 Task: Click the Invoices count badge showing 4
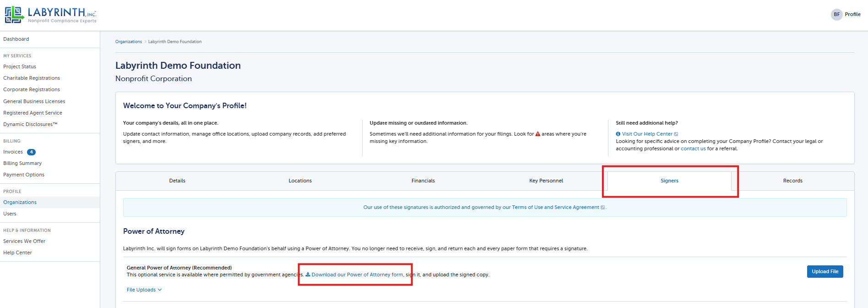(31, 152)
